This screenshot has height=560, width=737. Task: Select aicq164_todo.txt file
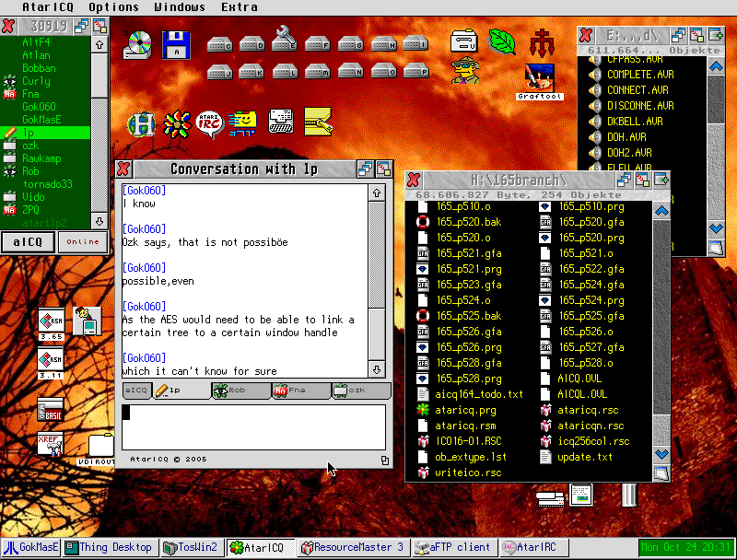(x=470, y=394)
